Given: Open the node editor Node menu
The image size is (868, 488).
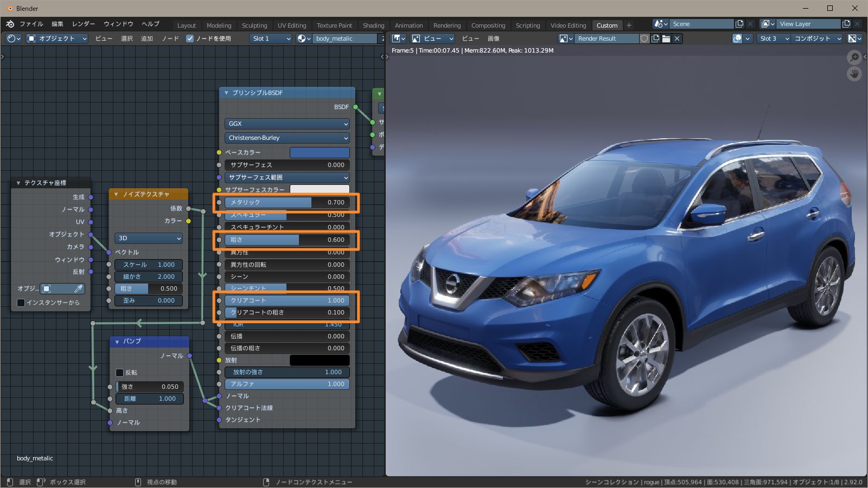Looking at the screenshot, I should (170, 38).
